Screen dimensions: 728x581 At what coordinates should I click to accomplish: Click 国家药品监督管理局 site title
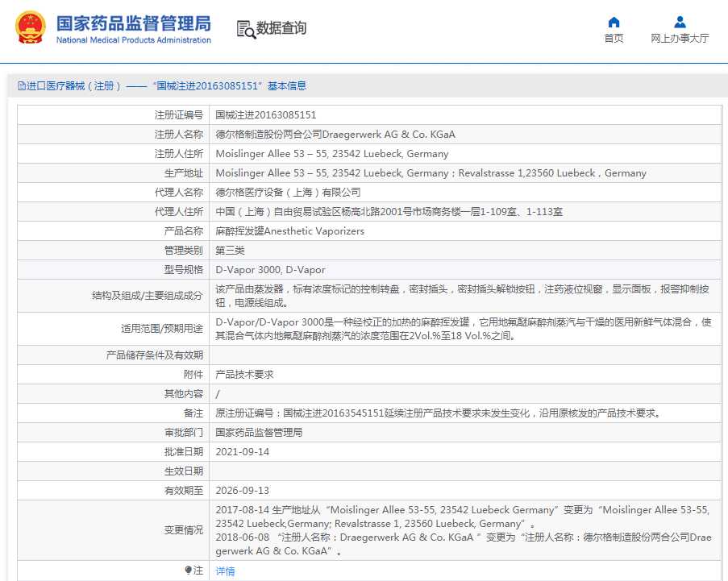[x=134, y=23]
